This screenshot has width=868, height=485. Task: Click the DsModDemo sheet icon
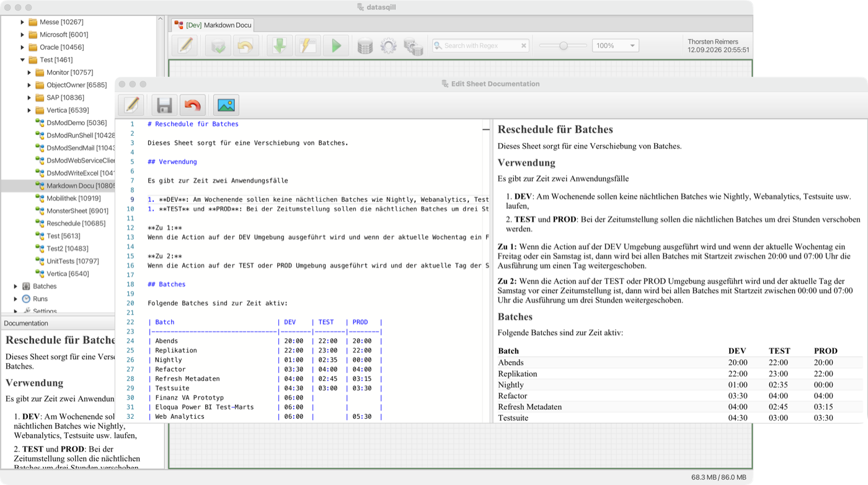[x=40, y=123]
